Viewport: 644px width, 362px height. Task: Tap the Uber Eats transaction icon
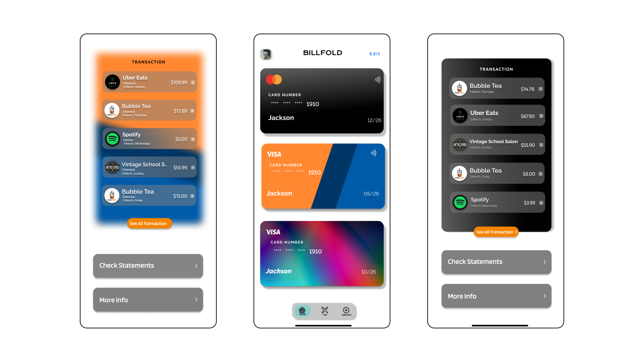pos(111,82)
